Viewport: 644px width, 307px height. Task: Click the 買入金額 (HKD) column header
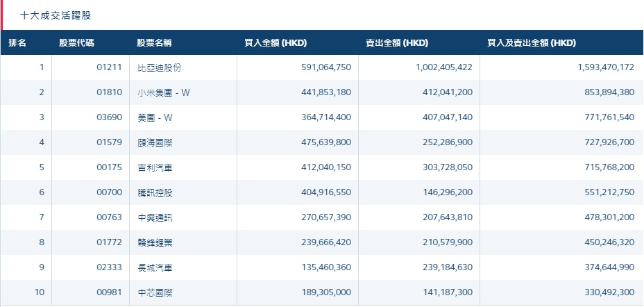(x=276, y=43)
